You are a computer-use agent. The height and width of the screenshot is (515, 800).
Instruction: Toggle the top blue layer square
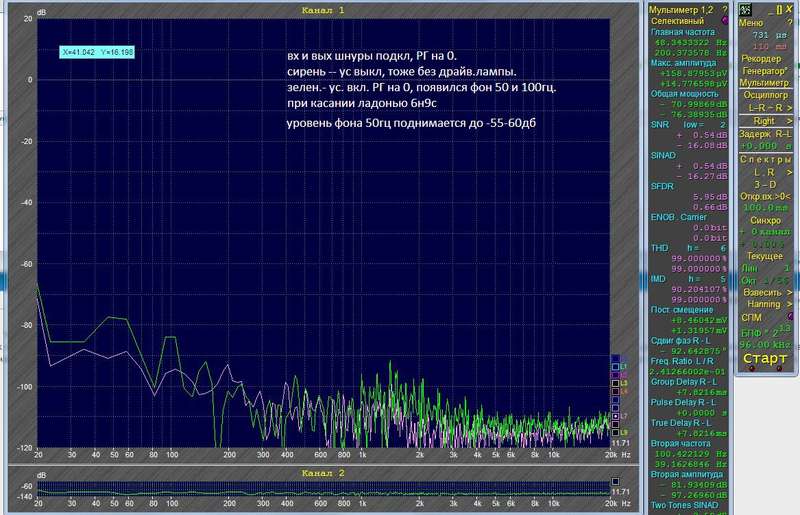click(615, 359)
